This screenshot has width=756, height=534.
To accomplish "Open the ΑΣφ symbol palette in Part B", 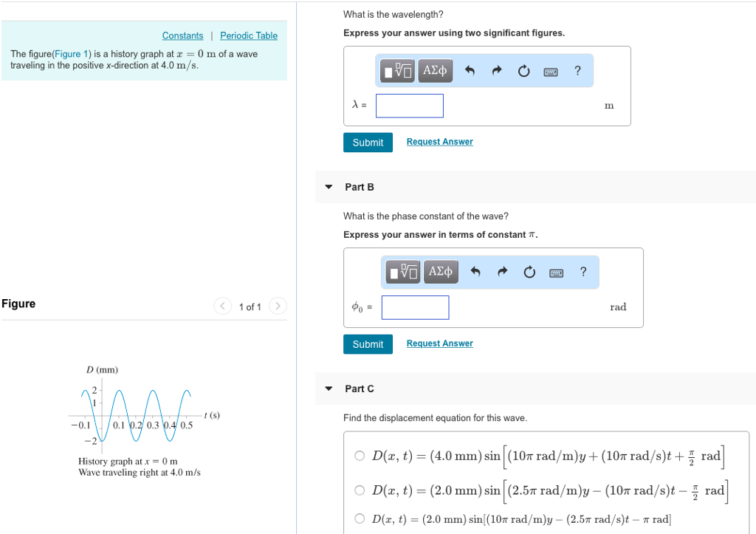I will pos(441,272).
